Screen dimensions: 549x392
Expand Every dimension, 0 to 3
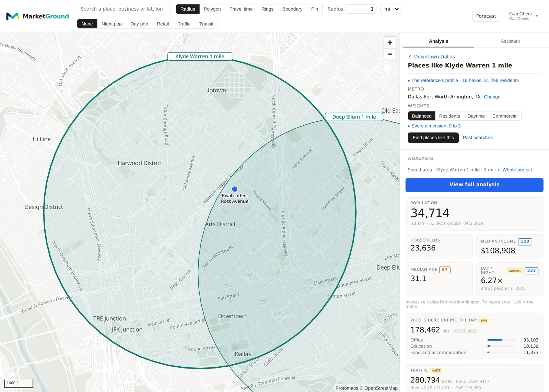point(434,126)
